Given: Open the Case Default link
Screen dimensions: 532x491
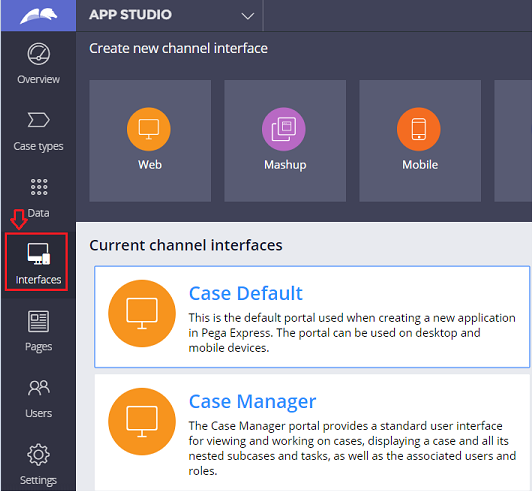Looking at the screenshot, I should click(x=246, y=293).
